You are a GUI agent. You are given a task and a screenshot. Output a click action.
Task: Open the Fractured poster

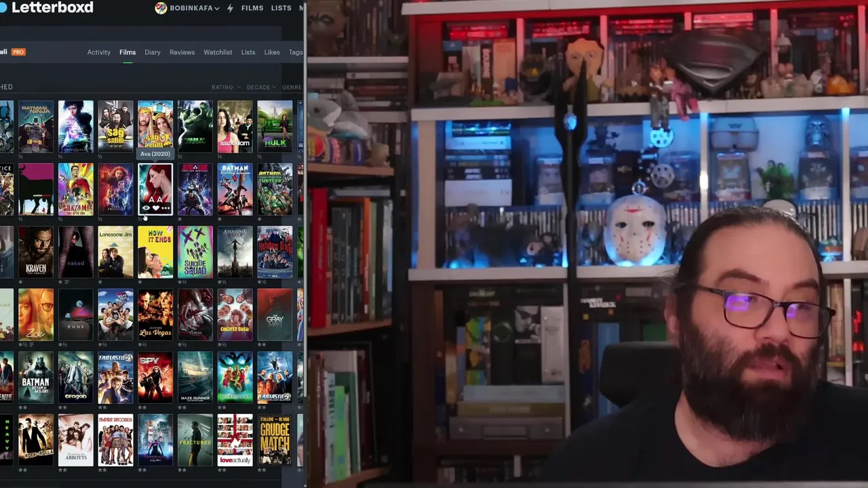pos(195,440)
